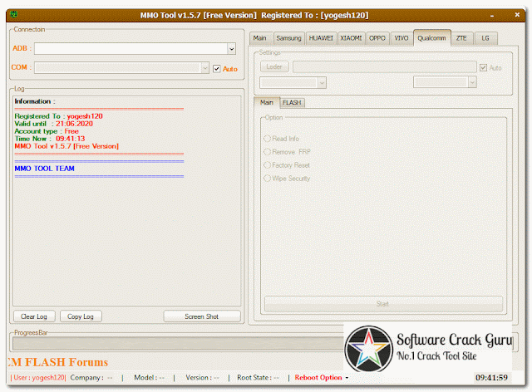Click 'Account type : Free' log line

tap(47, 131)
